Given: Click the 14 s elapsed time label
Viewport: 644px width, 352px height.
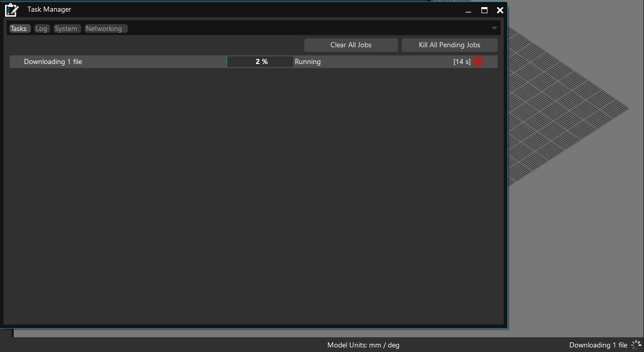Looking at the screenshot, I should click(x=462, y=62).
